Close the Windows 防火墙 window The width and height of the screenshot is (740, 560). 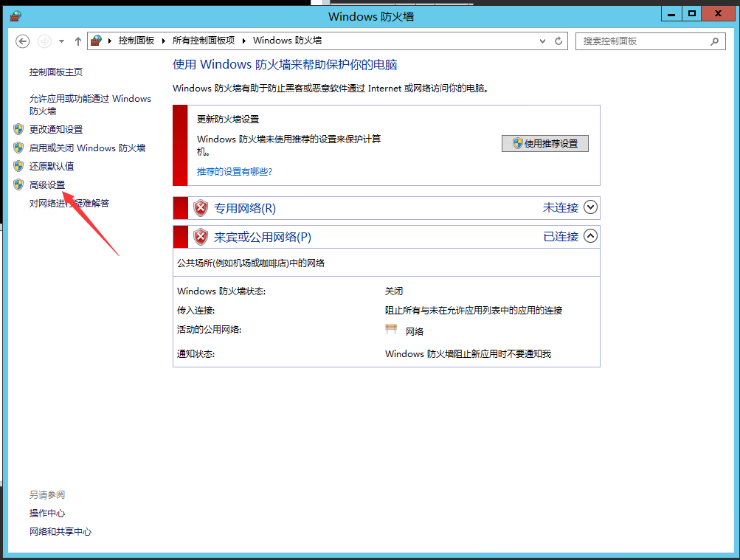(x=719, y=14)
